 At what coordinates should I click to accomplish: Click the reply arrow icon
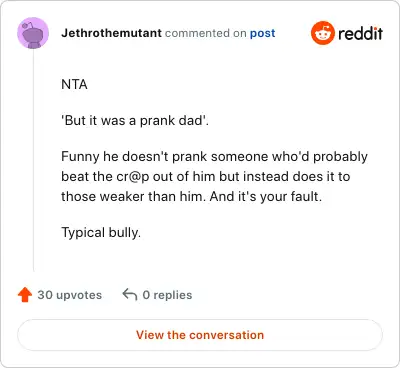point(130,295)
